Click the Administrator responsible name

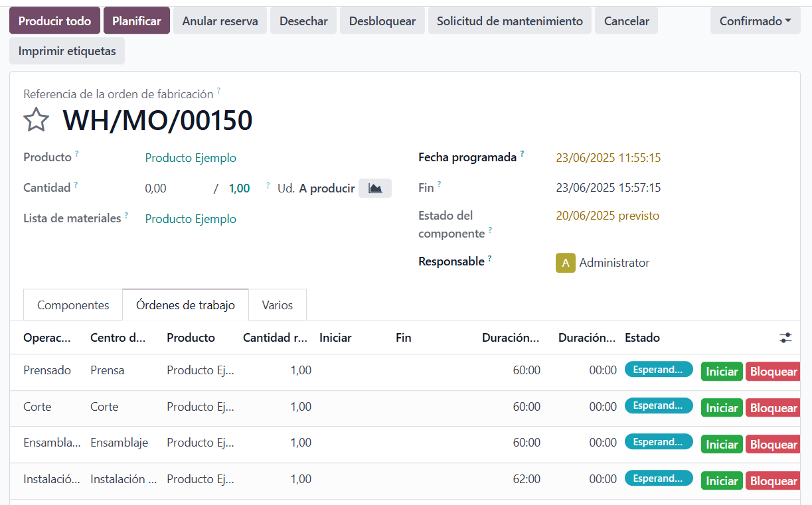[614, 263]
